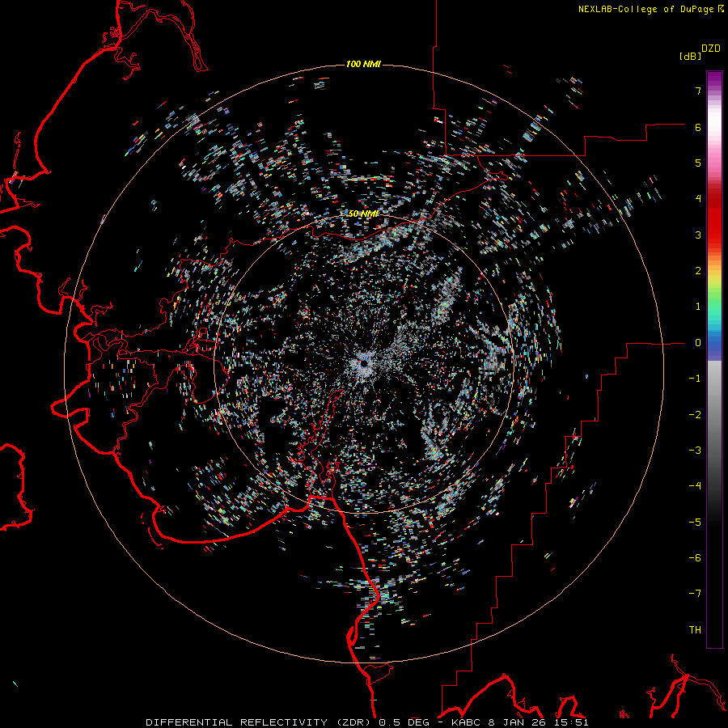Viewport: 728px width, 728px height.
Task: Click the radar site center point
Action: [x=364, y=363]
